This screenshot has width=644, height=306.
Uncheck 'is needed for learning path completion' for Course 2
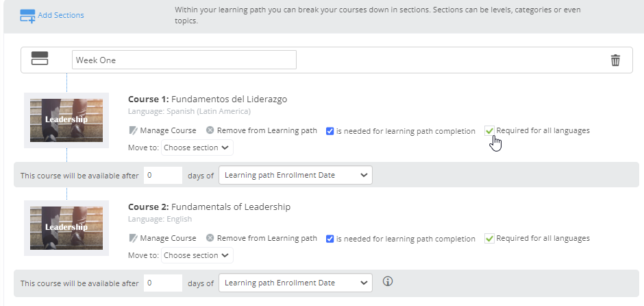tap(330, 239)
